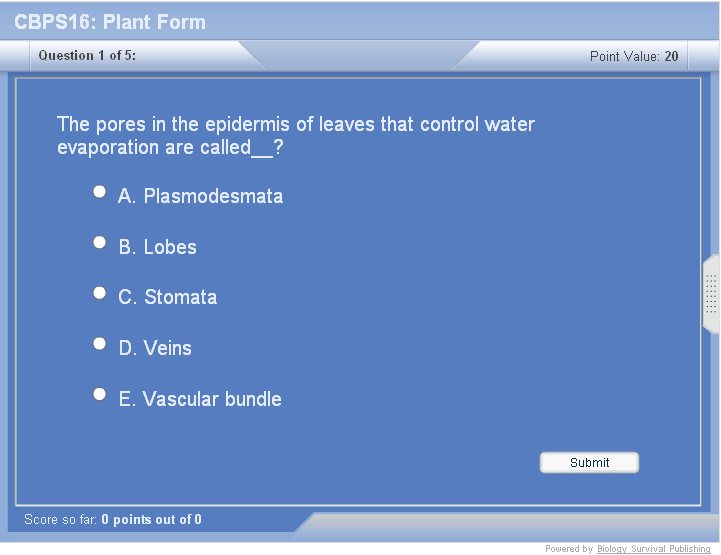Select the E. Vascular bundle radio button
Viewport: 721px width, 555px height.
pyautogui.click(x=99, y=394)
